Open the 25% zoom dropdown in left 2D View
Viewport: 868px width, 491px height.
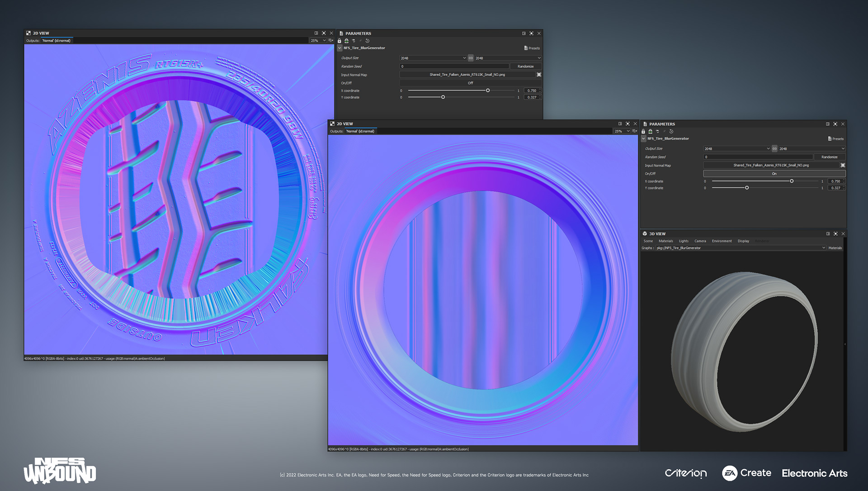coord(318,40)
